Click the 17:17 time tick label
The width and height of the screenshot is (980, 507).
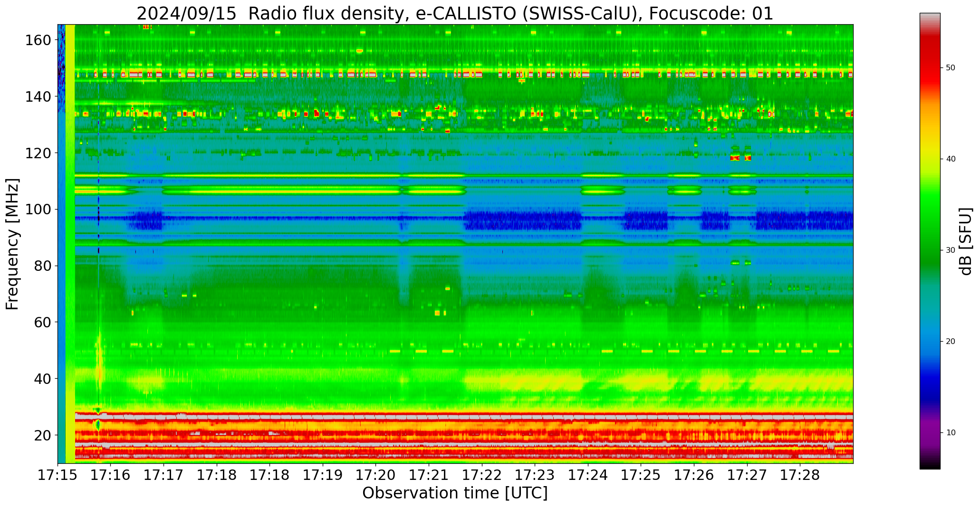pos(163,475)
